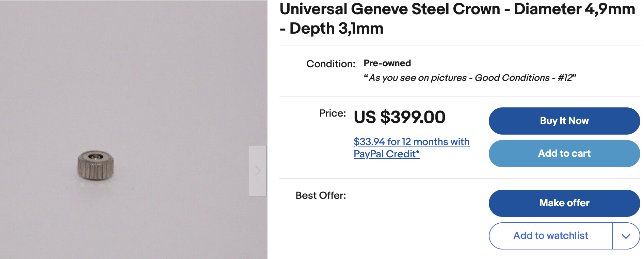Click the 'Pre-owned' condition value
The image size is (644, 259).
(x=387, y=63)
